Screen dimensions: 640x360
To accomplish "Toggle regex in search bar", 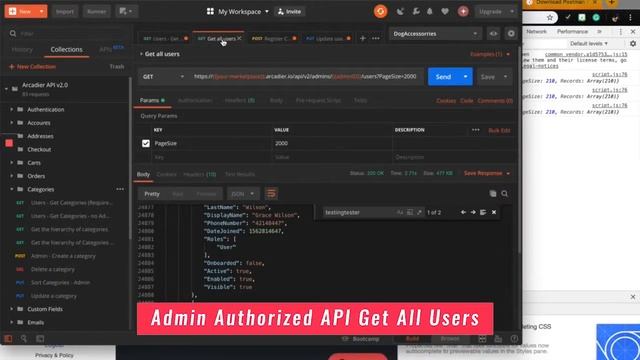I will (x=419, y=212).
